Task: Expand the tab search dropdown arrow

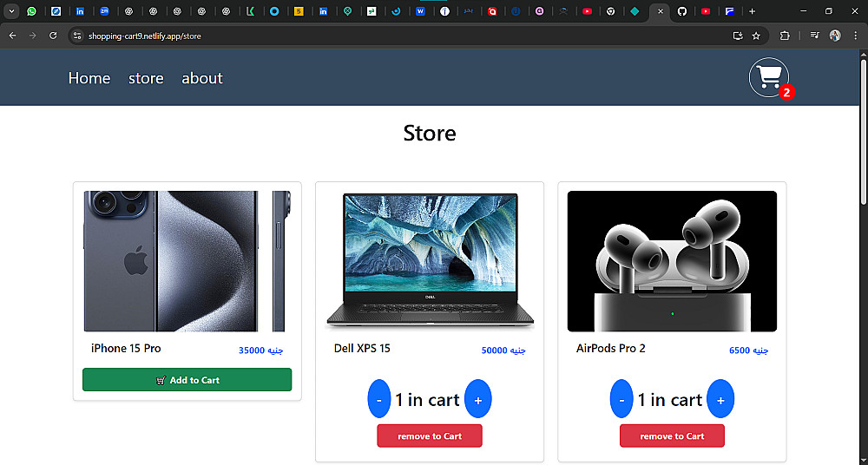Action: click(x=11, y=11)
